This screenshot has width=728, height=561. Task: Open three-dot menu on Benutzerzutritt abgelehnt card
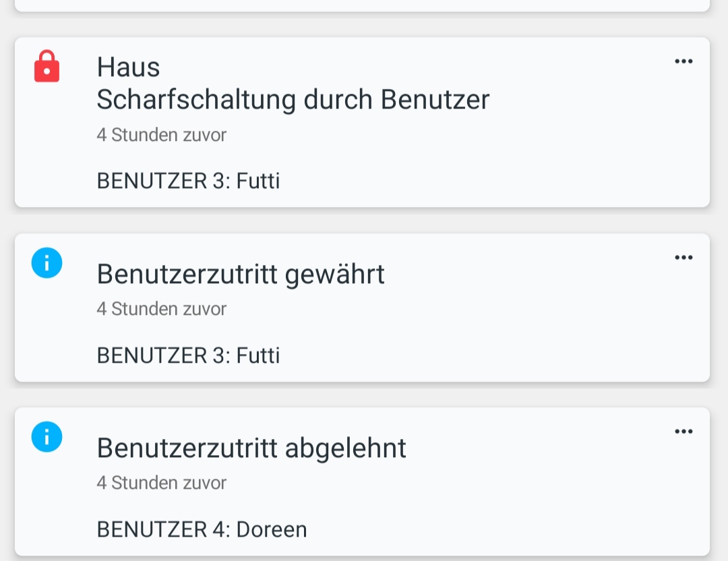[x=684, y=432]
